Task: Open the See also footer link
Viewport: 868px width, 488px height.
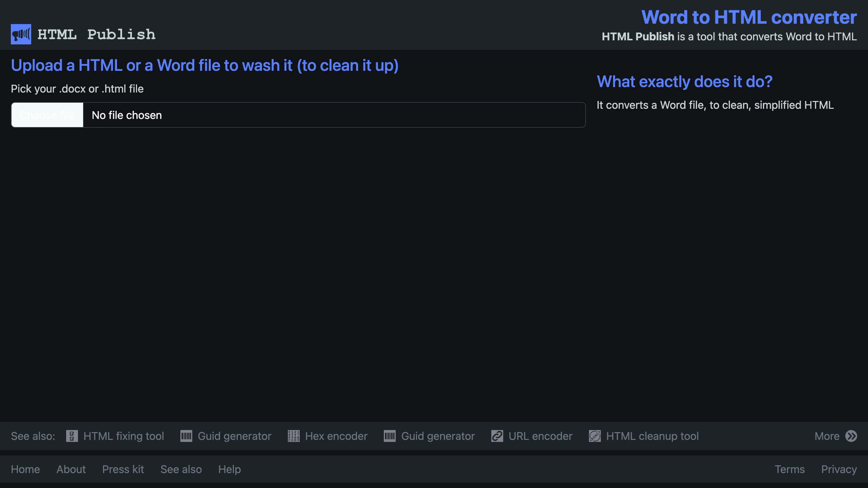Action: pos(181,469)
